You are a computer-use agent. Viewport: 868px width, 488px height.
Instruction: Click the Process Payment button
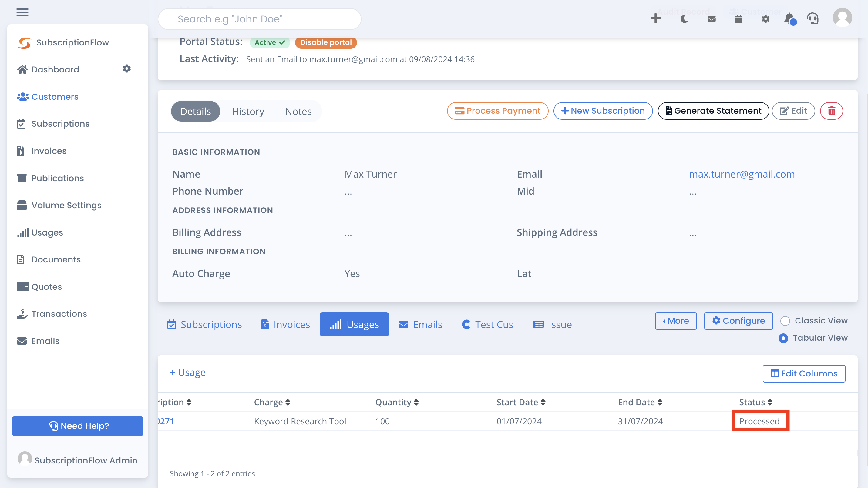(x=497, y=111)
